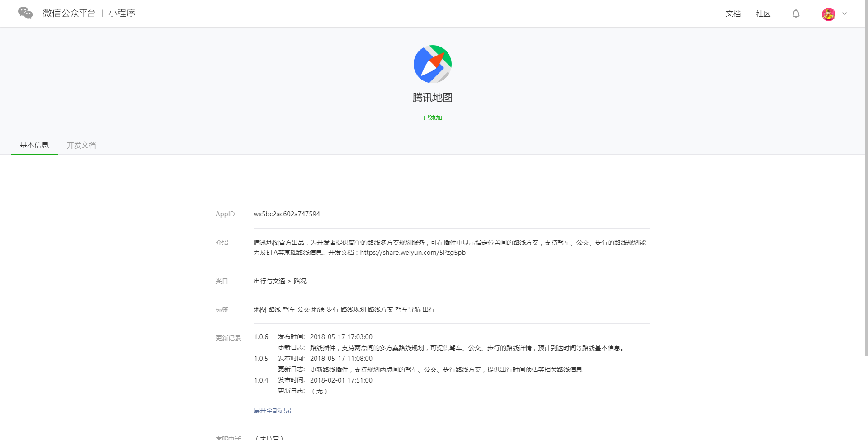Image resolution: width=868 pixels, height=440 pixels.
Task: Click the 腾讯地图 plugin logo
Action: click(x=433, y=64)
